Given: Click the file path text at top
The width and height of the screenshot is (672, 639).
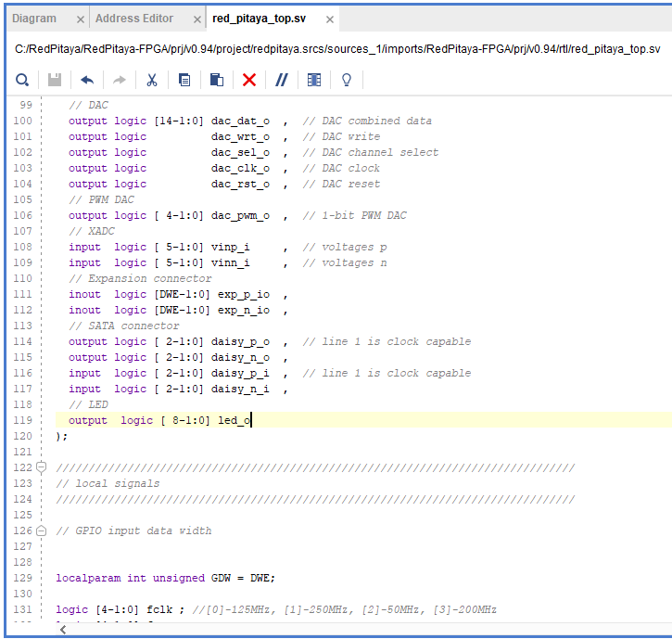Looking at the screenshot, I should coord(337,49).
